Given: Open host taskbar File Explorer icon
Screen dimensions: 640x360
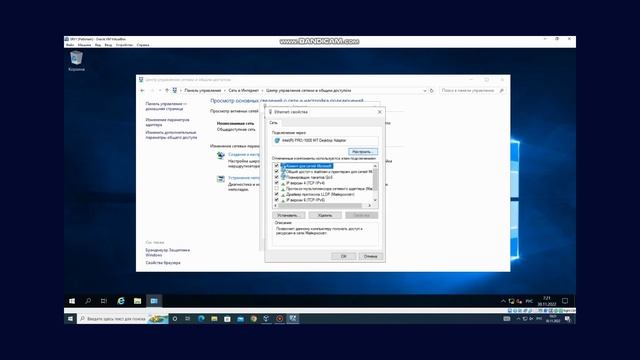Looking at the screenshot, I should click(x=214, y=319).
